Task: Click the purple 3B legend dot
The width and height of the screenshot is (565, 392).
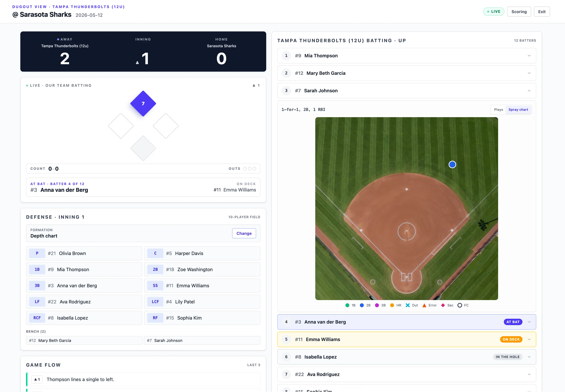Action: pyautogui.click(x=377, y=305)
